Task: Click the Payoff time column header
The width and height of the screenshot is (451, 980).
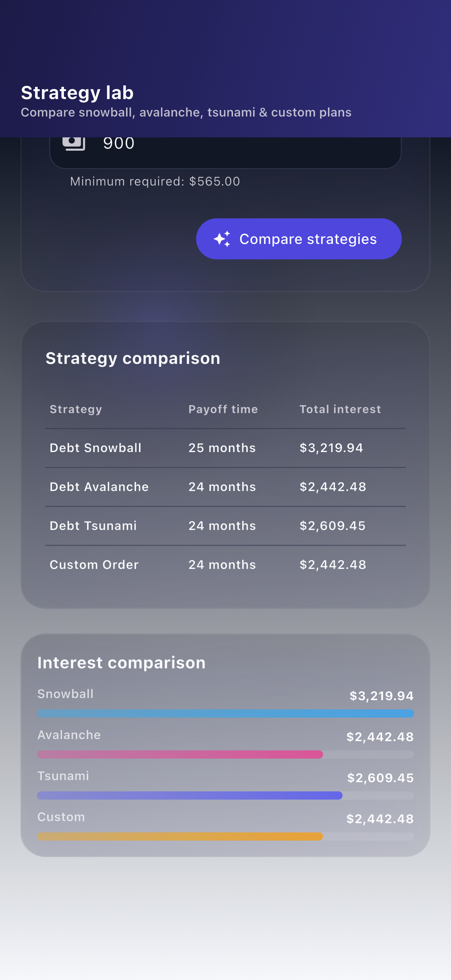Action: click(x=223, y=409)
